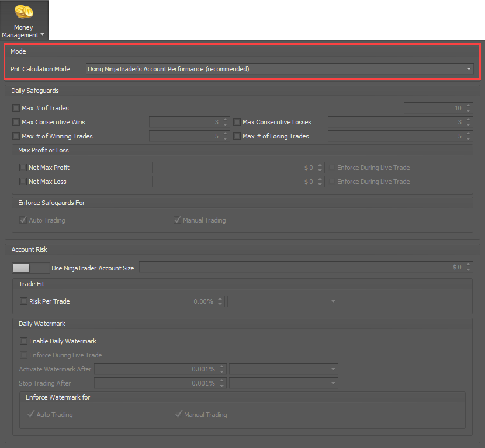Increase the Max Consecutive Wins value
This screenshot has width=485, height=448.
(x=226, y=119)
